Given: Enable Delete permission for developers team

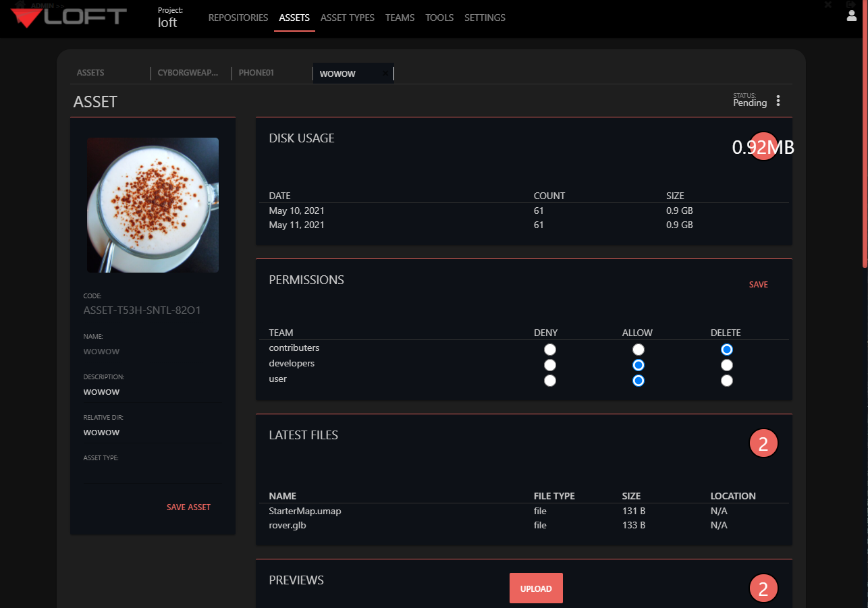Looking at the screenshot, I should (x=726, y=364).
